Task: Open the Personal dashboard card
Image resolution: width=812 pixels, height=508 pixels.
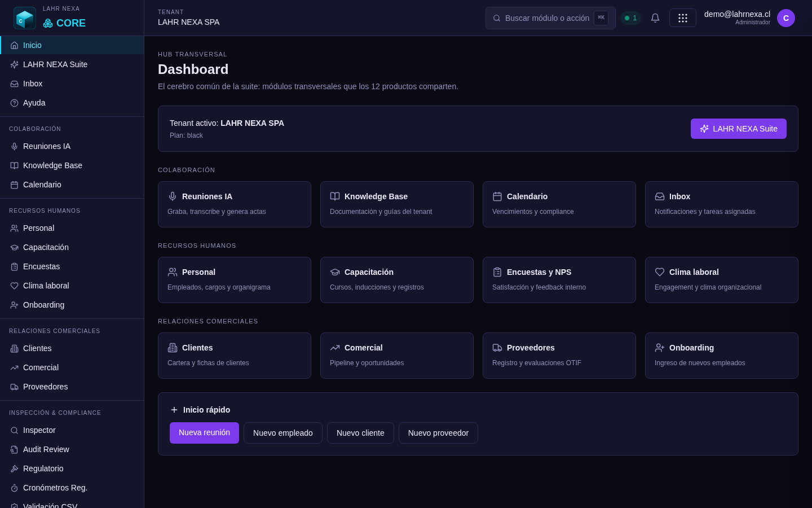Action: (x=235, y=280)
